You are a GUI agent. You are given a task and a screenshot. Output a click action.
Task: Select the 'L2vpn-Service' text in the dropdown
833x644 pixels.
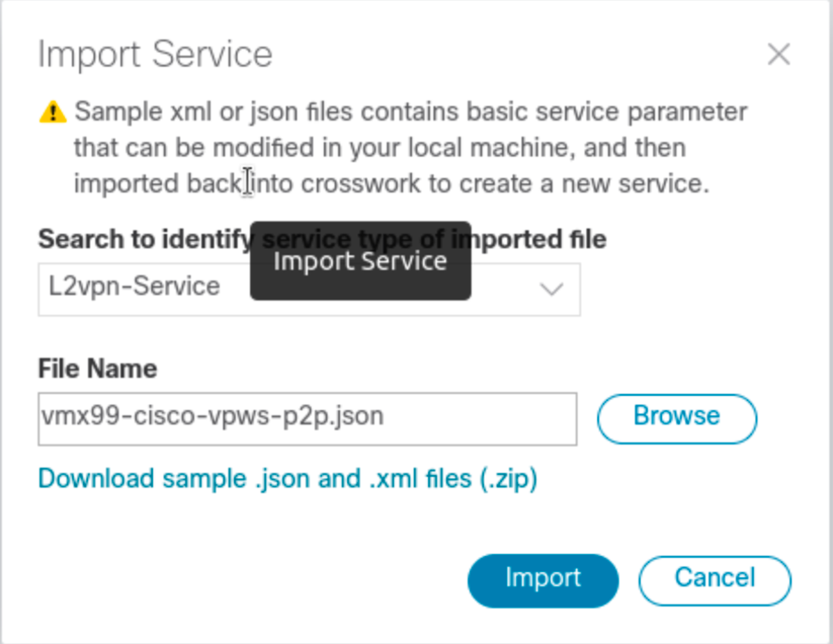(x=133, y=286)
